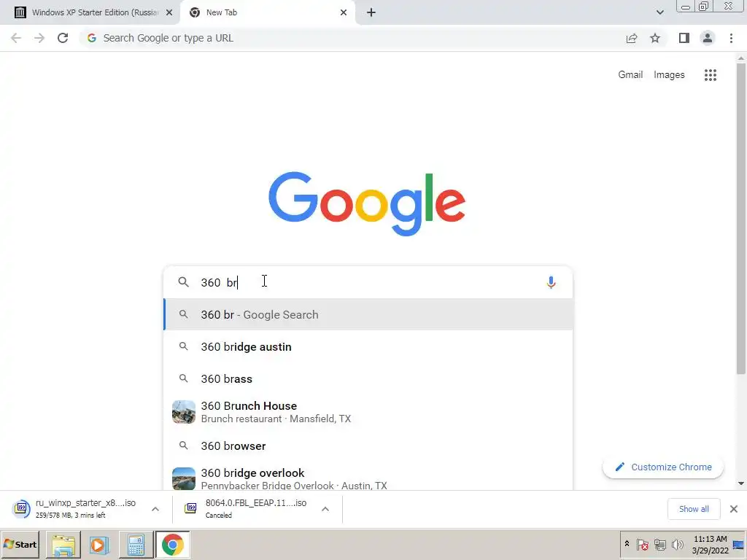Open the new tab with plus button

point(371,12)
